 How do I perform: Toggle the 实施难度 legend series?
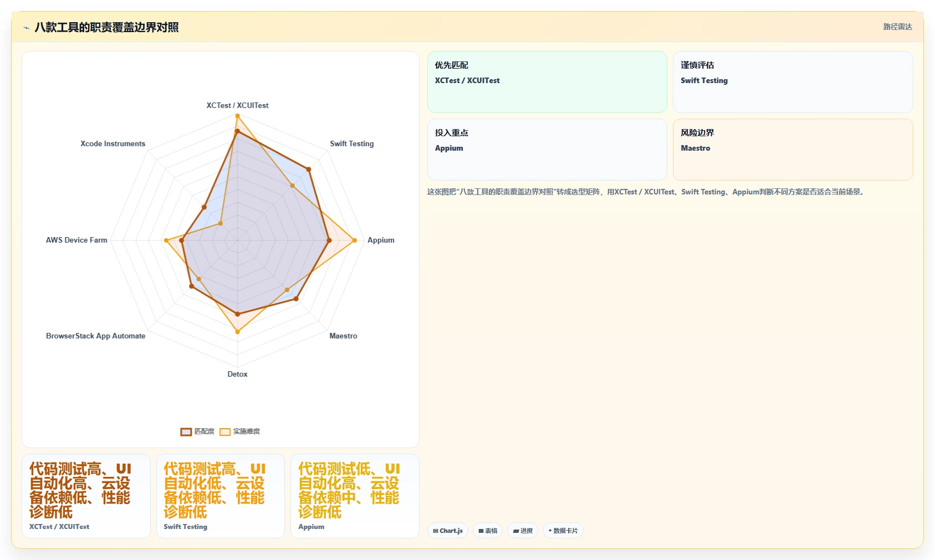click(239, 431)
